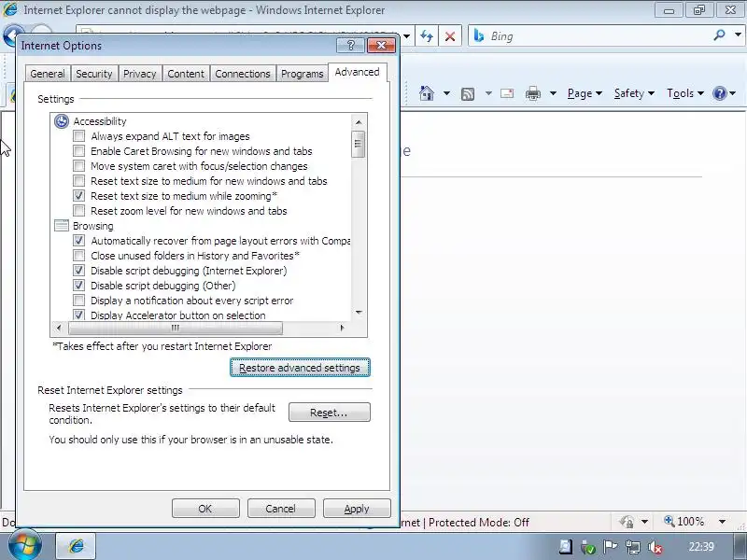Screen dimensions: 747x560
Task: Uncheck Display Accelerator button on selection
Action: coord(79,315)
